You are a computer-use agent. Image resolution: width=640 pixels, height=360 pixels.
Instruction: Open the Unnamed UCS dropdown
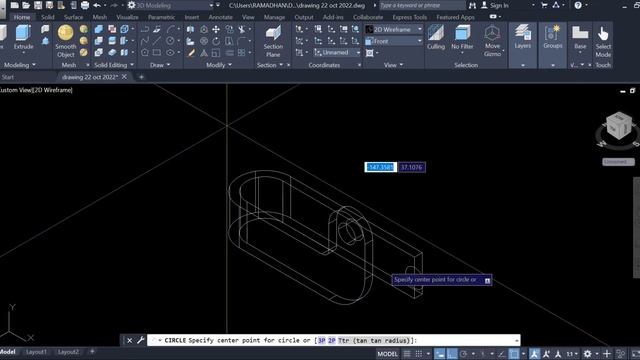point(337,52)
